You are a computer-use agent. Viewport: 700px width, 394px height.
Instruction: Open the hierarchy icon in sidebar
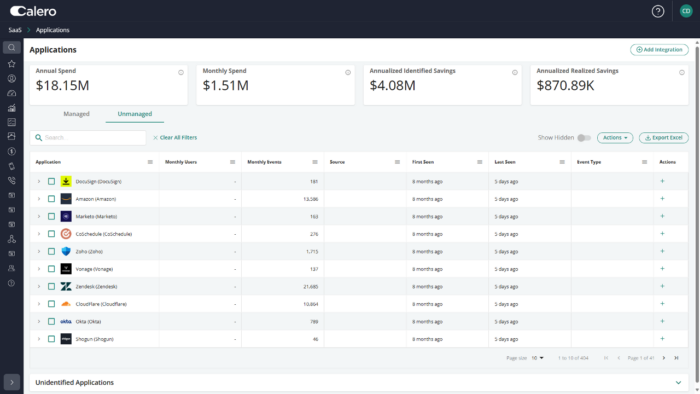12,239
